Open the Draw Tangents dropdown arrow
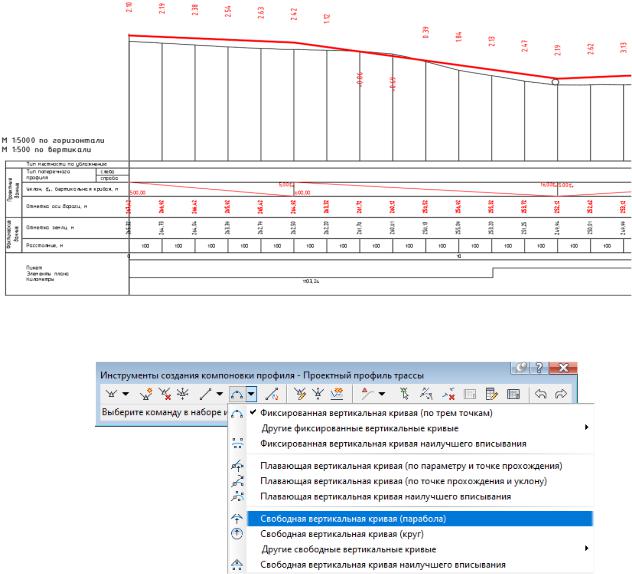Screen dimensions: 632x574 pyautogui.click(x=126, y=394)
